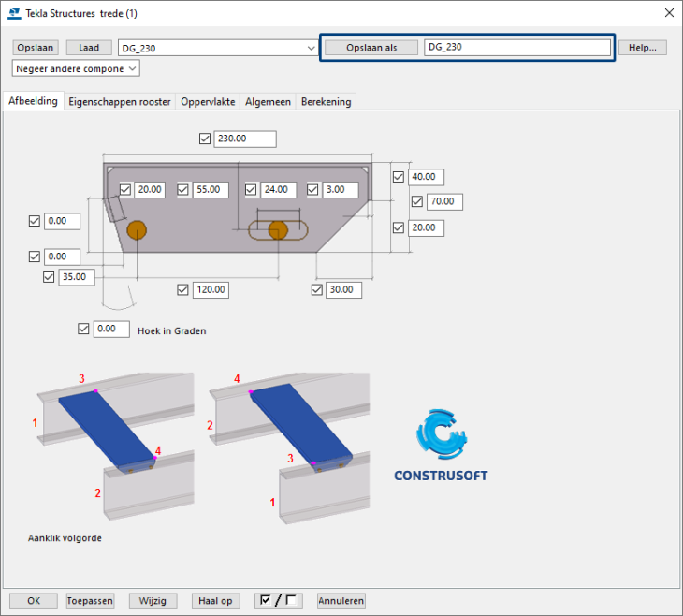Toggle the checkbox next to 120.00
The width and height of the screenshot is (683, 616).
[x=183, y=290]
